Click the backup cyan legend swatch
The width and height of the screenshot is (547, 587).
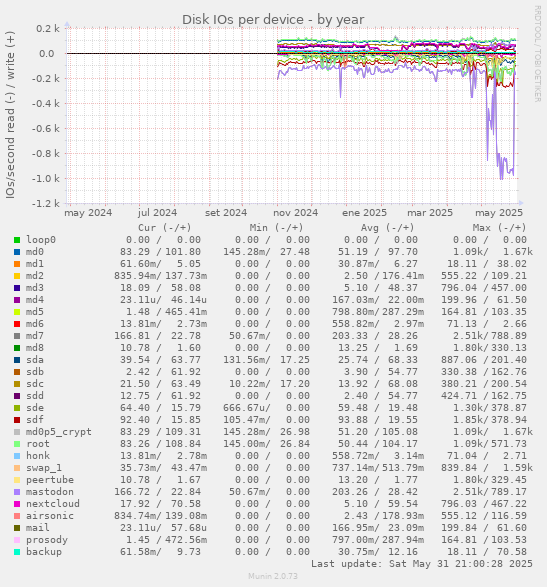pyautogui.click(x=17, y=552)
